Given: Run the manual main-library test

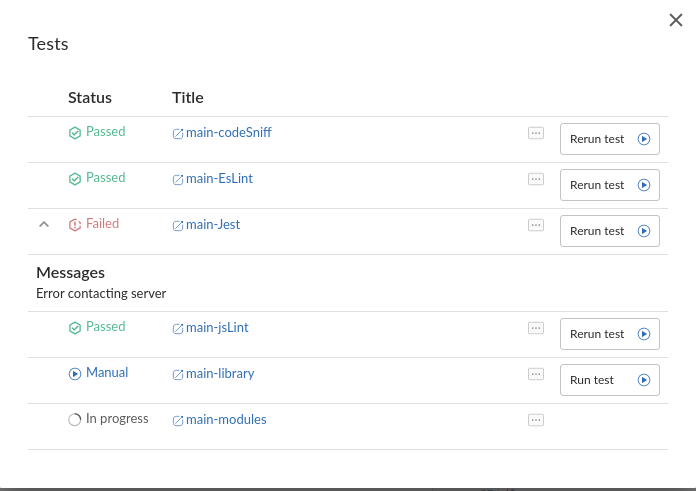Looking at the screenshot, I should [x=609, y=380].
